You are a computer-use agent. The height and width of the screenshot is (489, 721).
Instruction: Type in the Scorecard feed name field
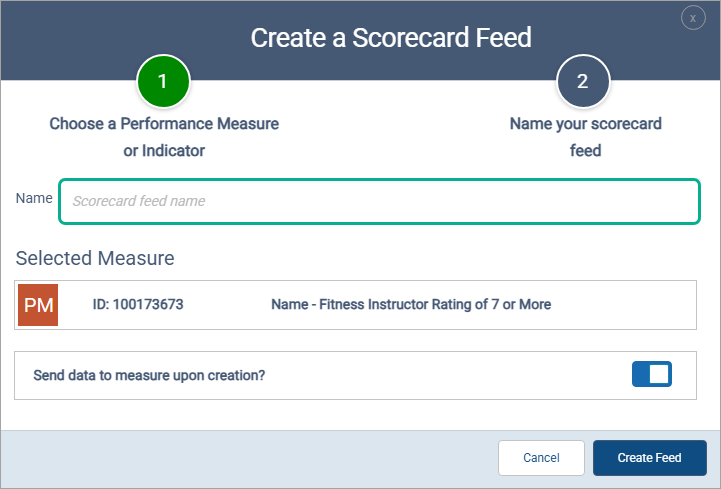pyautogui.click(x=379, y=201)
